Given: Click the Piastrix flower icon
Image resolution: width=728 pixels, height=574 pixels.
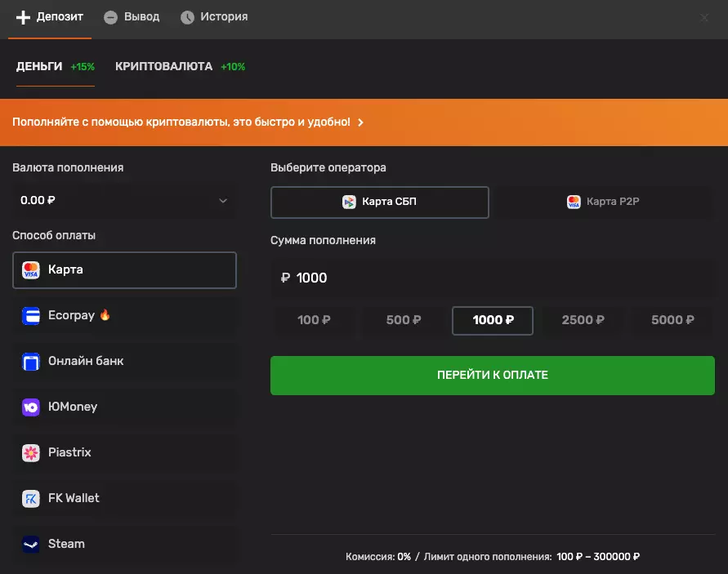Looking at the screenshot, I should tap(31, 452).
